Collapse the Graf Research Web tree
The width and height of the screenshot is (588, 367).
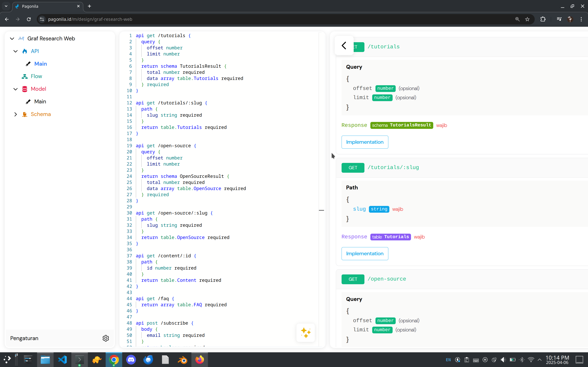coord(12,39)
